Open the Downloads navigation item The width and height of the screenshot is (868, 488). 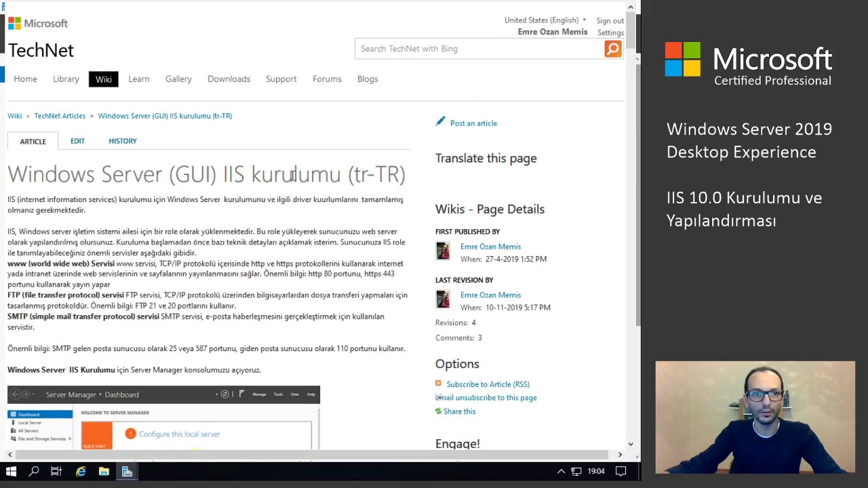[x=229, y=79]
